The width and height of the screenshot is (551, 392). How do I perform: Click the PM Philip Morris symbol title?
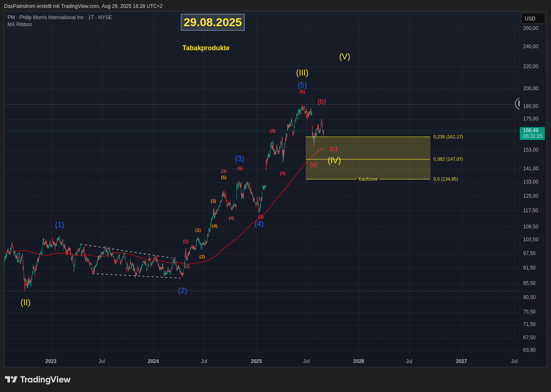(x=59, y=17)
